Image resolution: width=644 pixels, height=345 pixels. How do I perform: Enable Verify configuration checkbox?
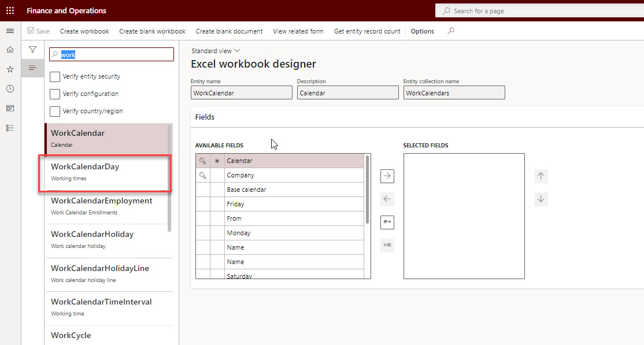tap(54, 94)
